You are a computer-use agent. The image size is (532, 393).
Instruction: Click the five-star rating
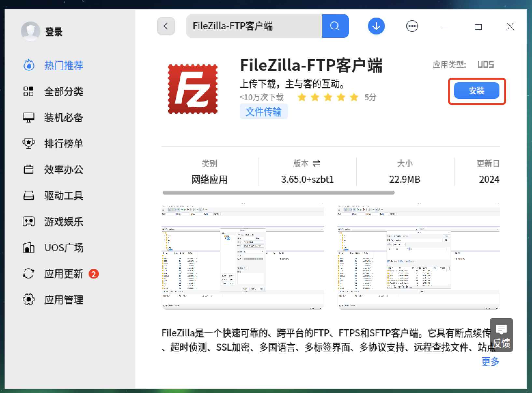[x=328, y=97]
